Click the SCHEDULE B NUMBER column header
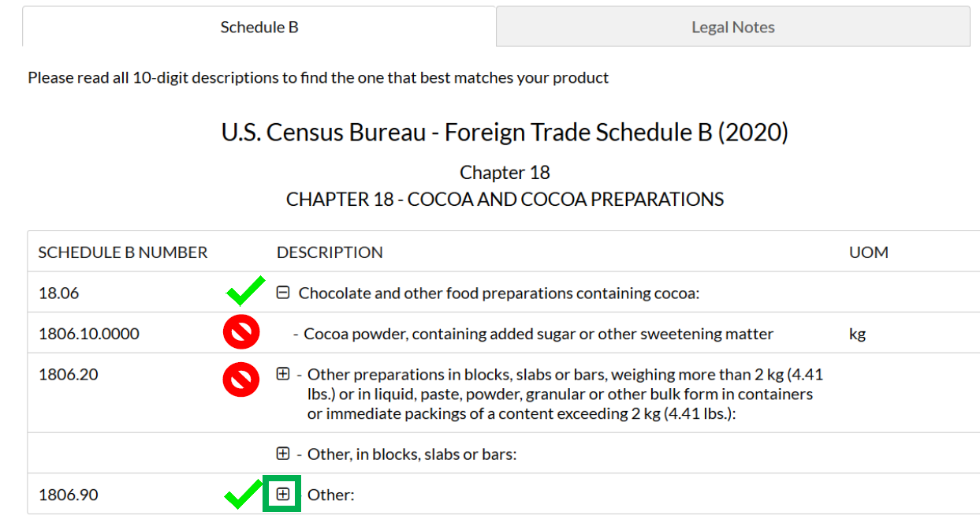Image resolution: width=980 pixels, height=527 pixels. [x=123, y=252]
